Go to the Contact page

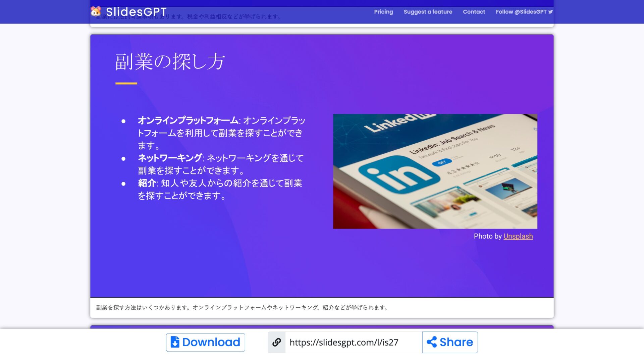pos(474,12)
